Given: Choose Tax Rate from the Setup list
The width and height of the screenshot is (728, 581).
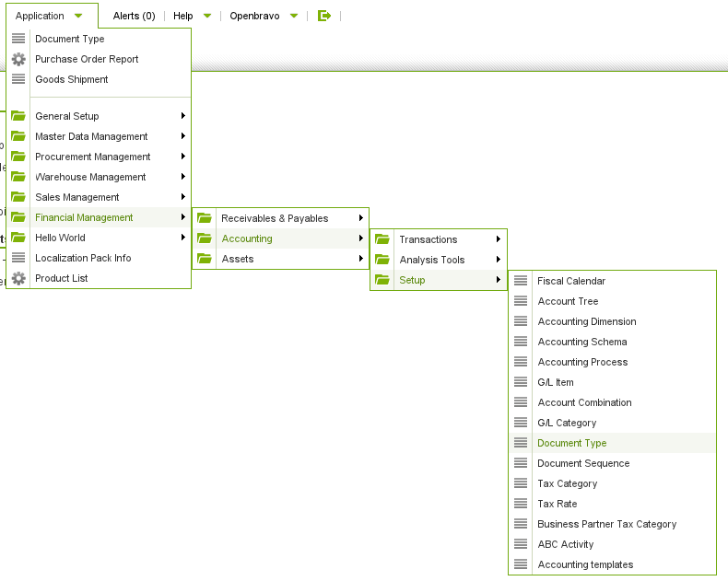Looking at the screenshot, I should click(x=557, y=504).
